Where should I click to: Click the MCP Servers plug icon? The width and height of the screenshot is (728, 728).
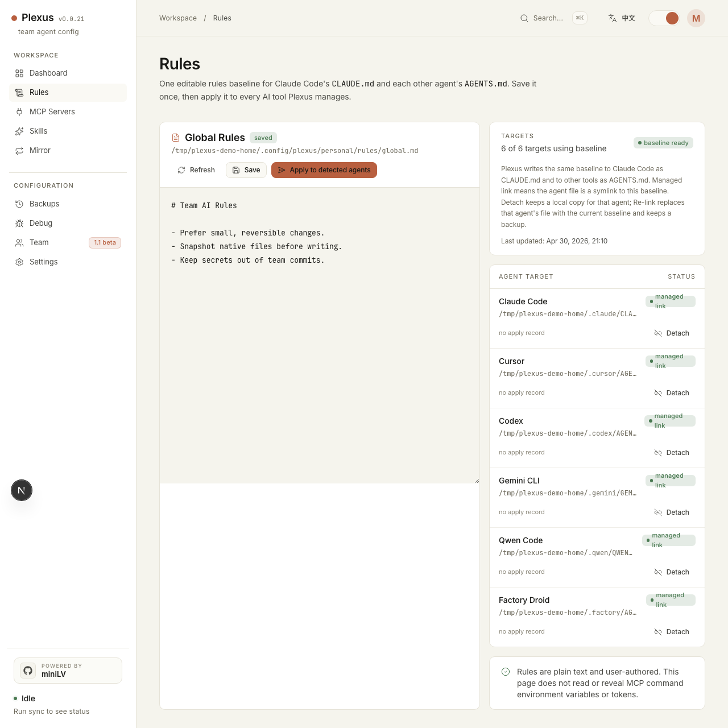coord(19,112)
